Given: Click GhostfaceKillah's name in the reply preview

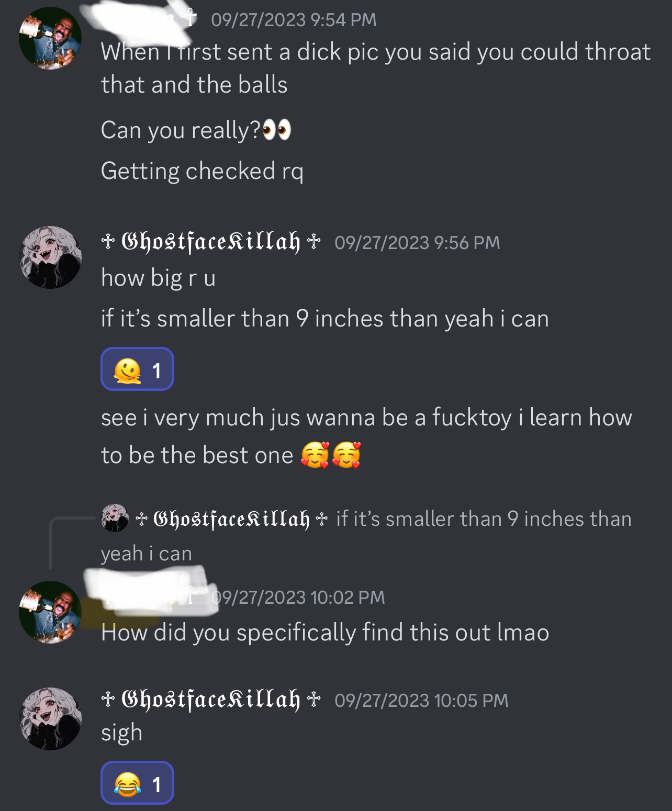Looking at the screenshot, I should 232,519.
